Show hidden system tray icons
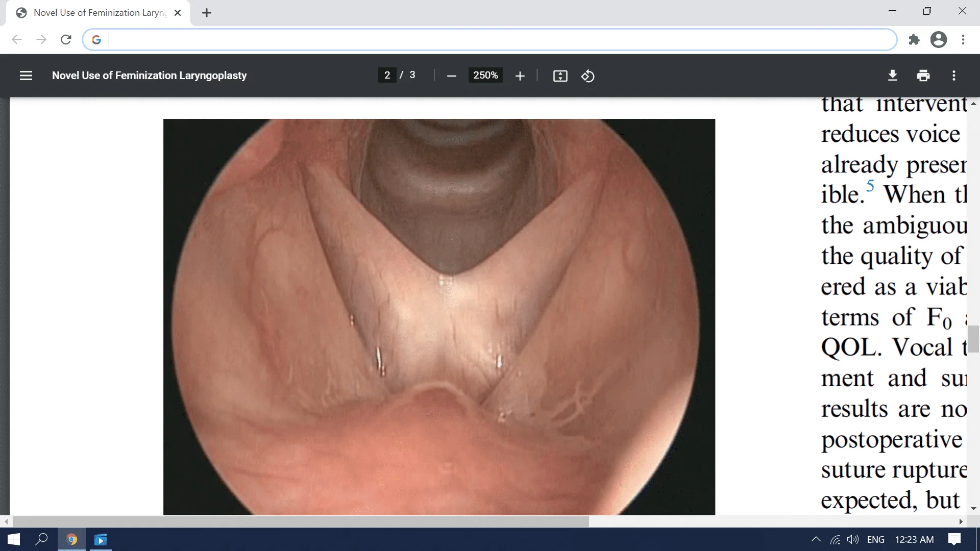The image size is (980, 551). [816, 539]
